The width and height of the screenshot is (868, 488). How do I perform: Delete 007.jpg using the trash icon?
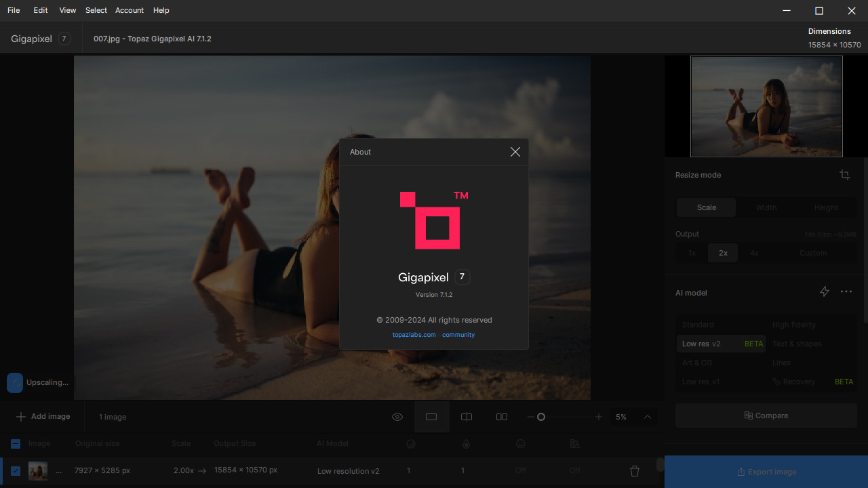(634, 470)
